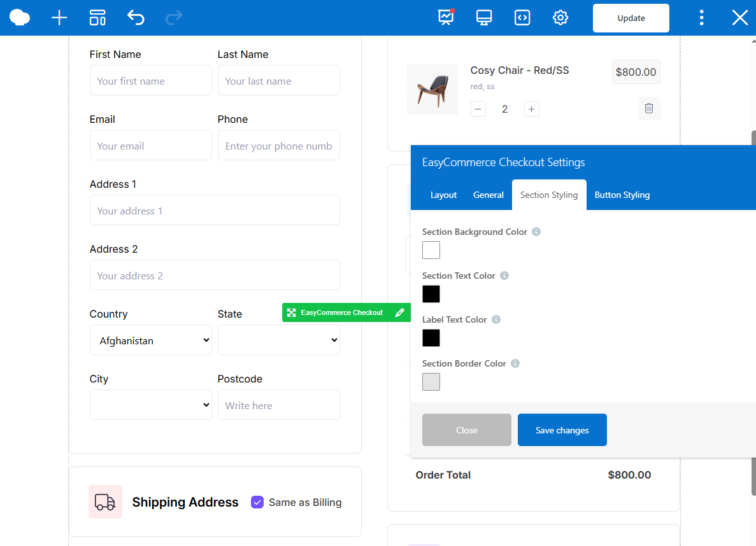Switch to the Layout tab
756x546 pixels.
pos(443,195)
